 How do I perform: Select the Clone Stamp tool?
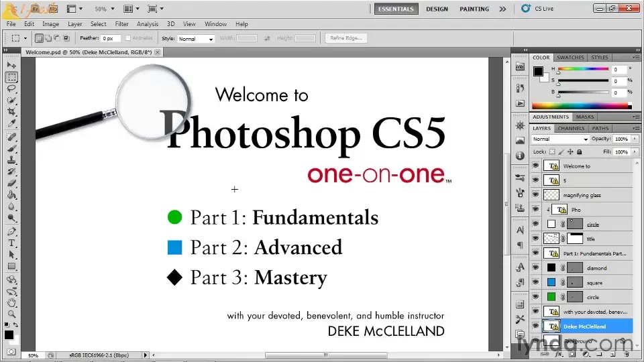click(11, 160)
